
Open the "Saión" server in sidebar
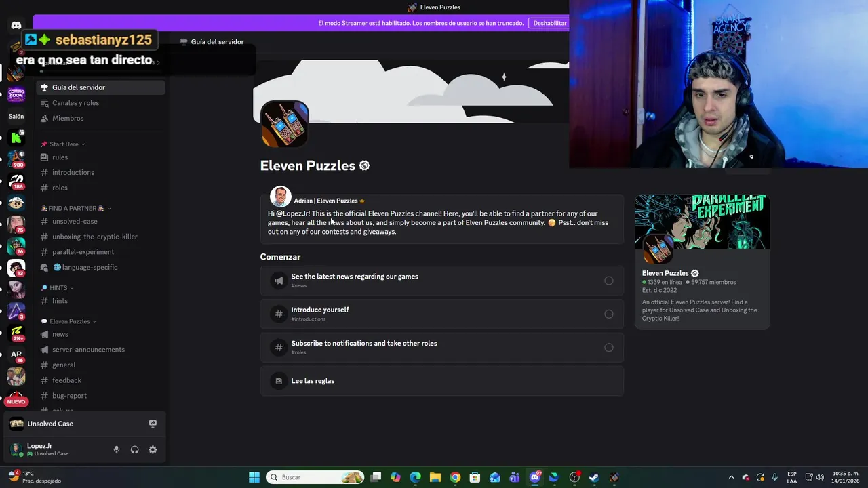coord(16,116)
